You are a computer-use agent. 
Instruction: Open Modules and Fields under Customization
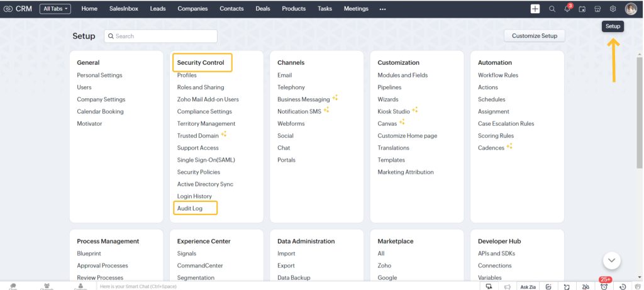[402, 75]
